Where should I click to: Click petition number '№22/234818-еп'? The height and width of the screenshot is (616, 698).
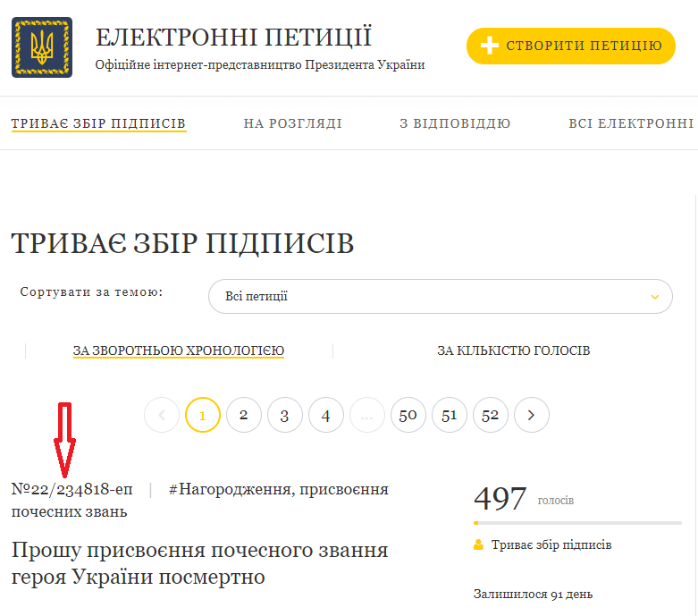coord(72,489)
